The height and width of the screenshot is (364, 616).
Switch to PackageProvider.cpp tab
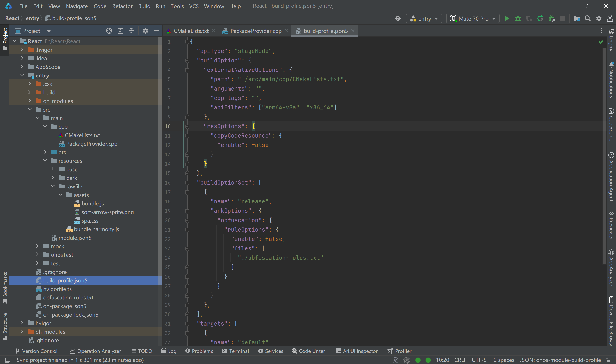tap(256, 31)
